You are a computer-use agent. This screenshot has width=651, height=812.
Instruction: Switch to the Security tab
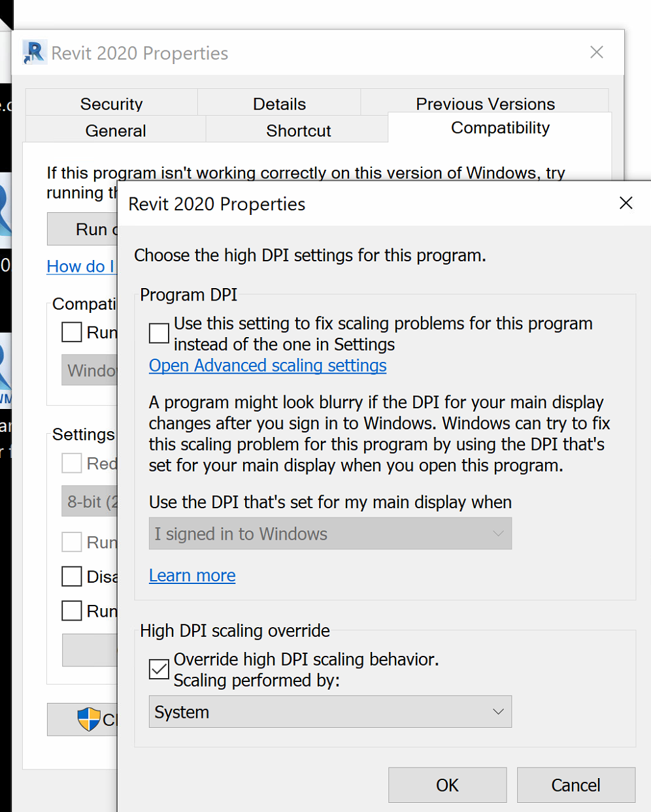pos(111,104)
